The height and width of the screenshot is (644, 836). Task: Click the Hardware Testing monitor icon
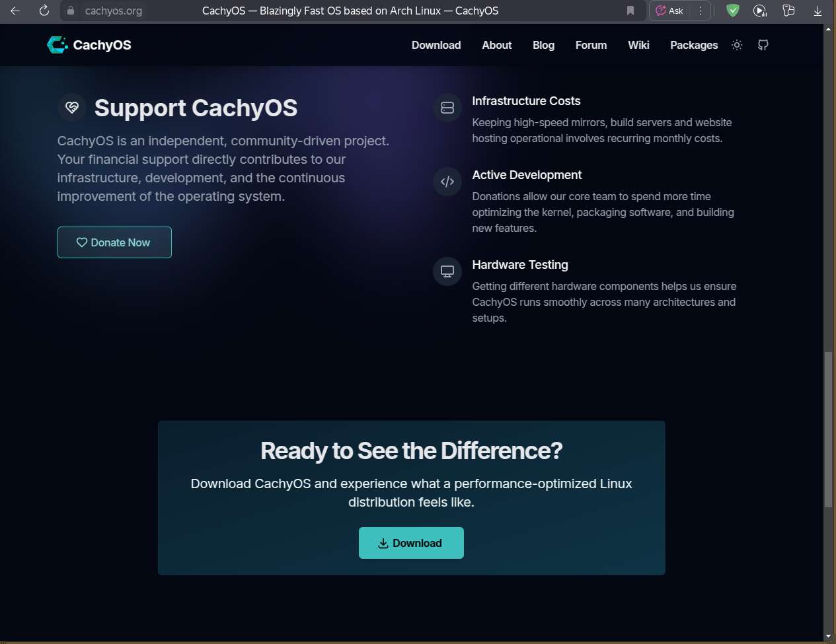[447, 271]
